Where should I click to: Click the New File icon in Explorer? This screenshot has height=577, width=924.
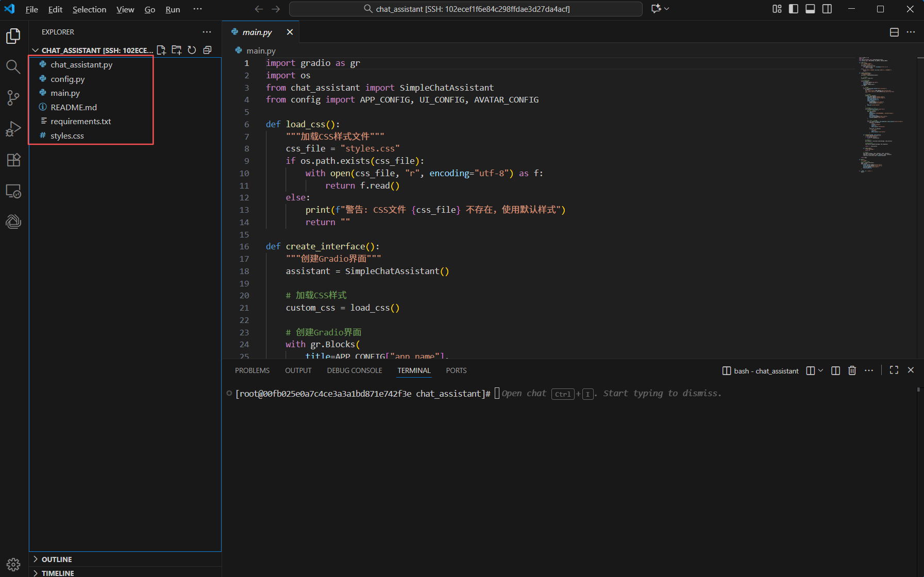[x=161, y=50]
